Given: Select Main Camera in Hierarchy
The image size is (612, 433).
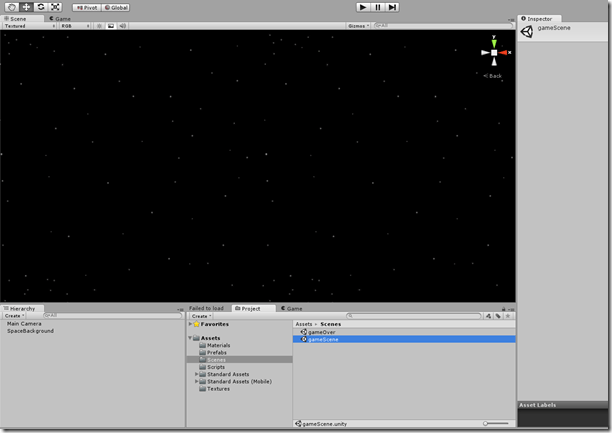Looking at the screenshot, I should click(x=24, y=323).
